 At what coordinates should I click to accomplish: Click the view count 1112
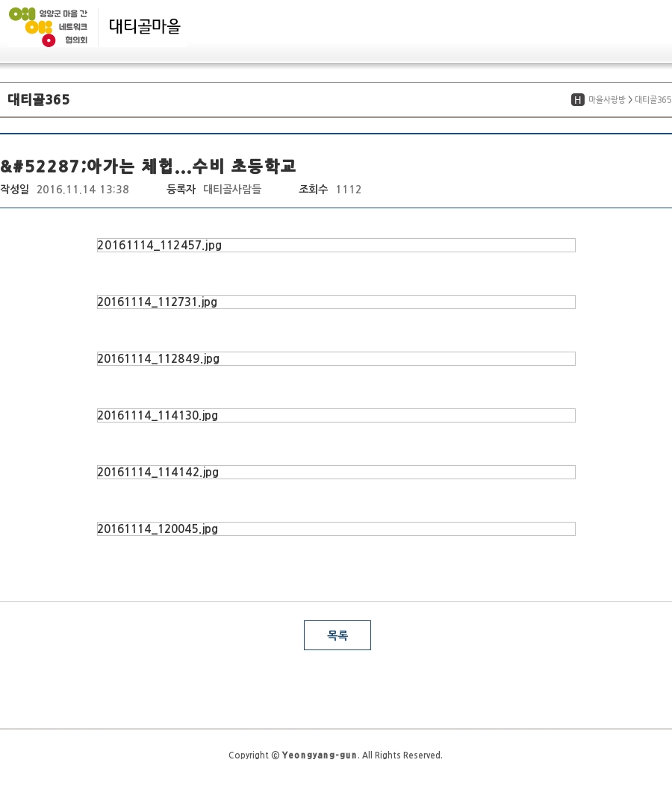[x=348, y=190]
